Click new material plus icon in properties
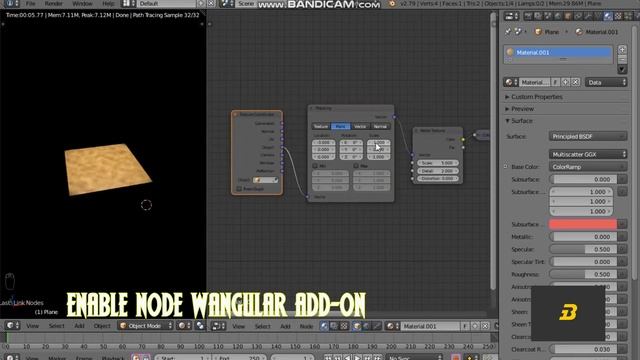Image resolution: width=640 pixels, height=360 pixels. (566, 82)
